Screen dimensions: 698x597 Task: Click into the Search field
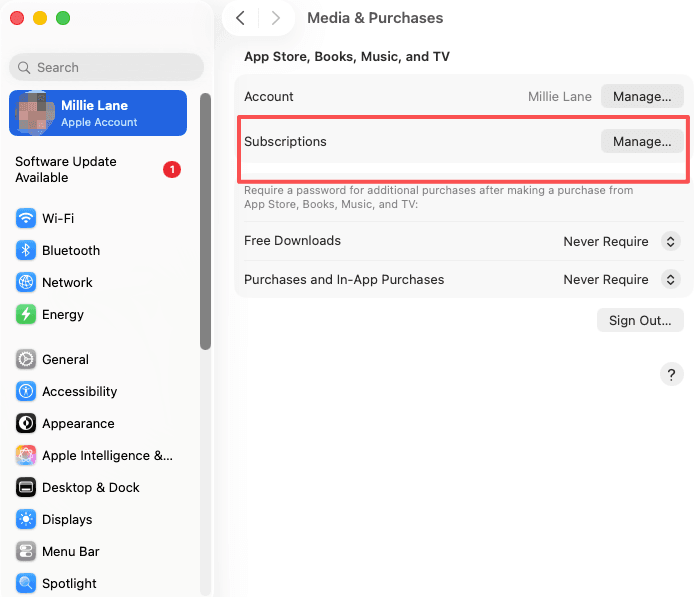pos(106,68)
